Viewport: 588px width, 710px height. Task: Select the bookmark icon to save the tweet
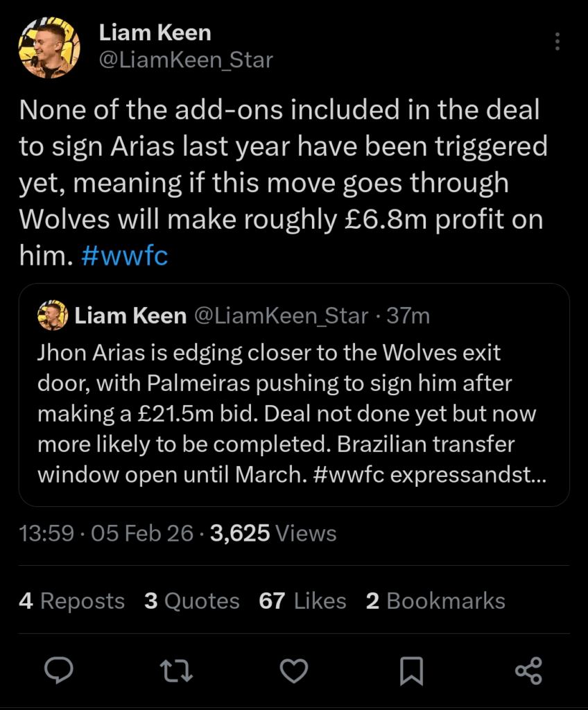click(412, 670)
